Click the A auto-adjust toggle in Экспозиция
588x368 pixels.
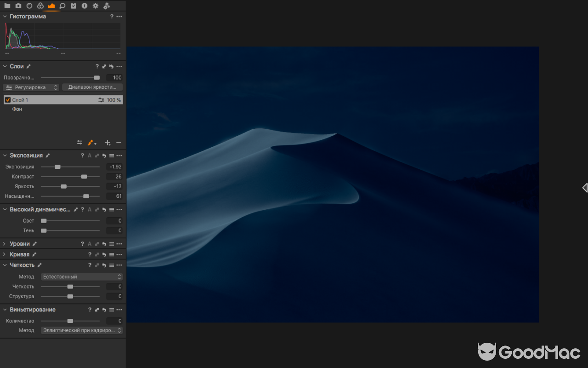coord(89,155)
